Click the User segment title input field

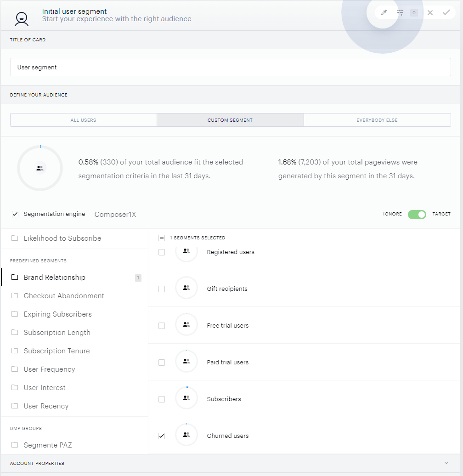(x=230, y=67)
